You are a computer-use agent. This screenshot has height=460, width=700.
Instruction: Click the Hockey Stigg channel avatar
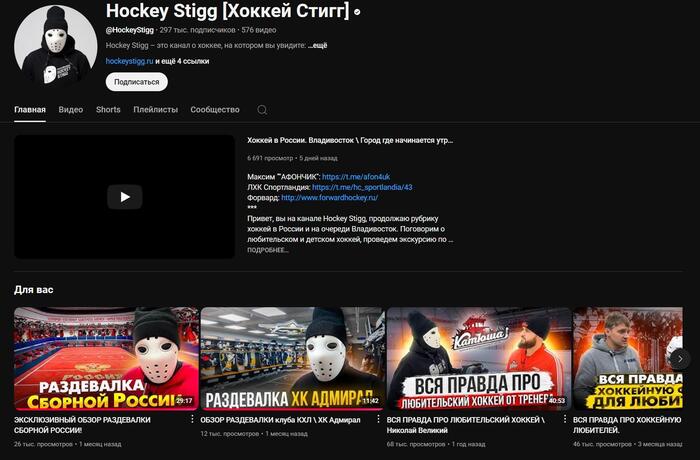56,45
